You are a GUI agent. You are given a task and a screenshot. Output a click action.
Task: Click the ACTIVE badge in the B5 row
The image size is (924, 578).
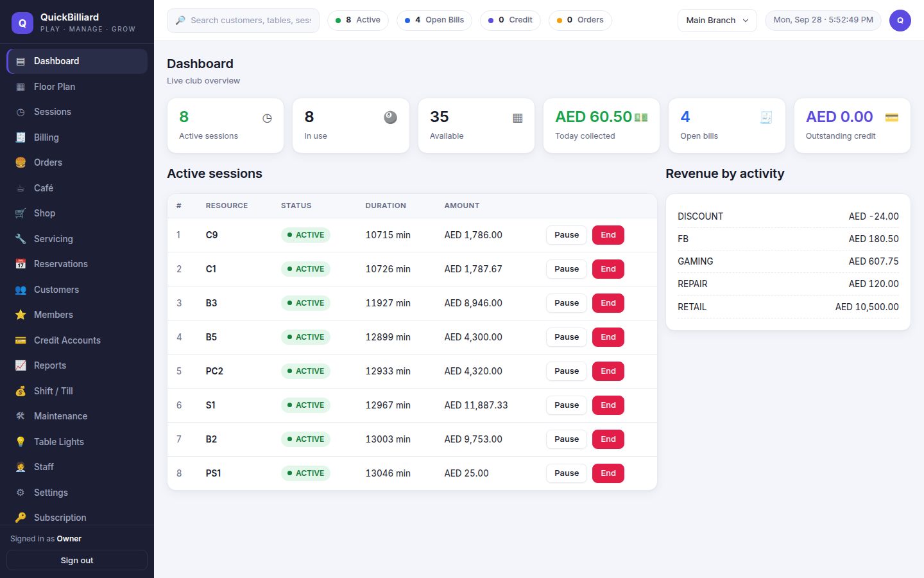pyautogui.click(x=305, y=337)
